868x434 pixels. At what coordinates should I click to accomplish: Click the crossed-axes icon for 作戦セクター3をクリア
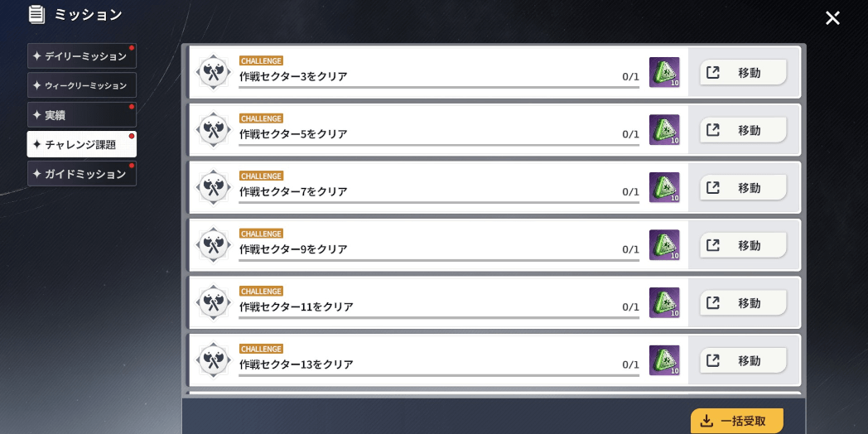point(214,72)
